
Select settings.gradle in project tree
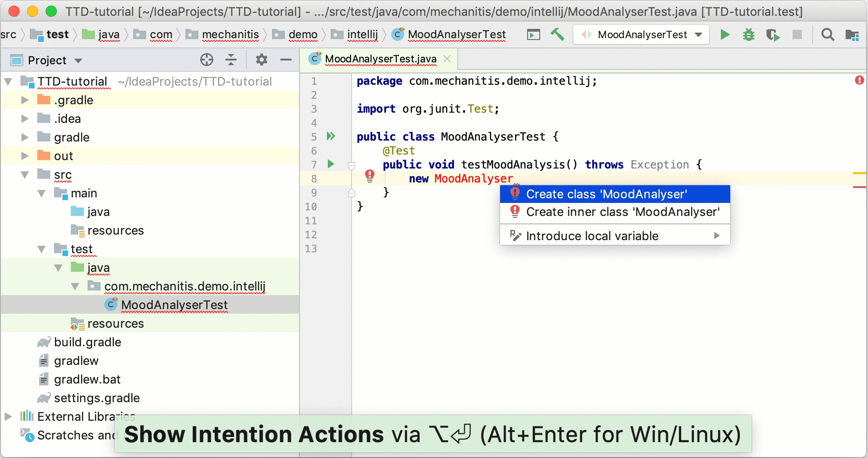tap(97, 398)
